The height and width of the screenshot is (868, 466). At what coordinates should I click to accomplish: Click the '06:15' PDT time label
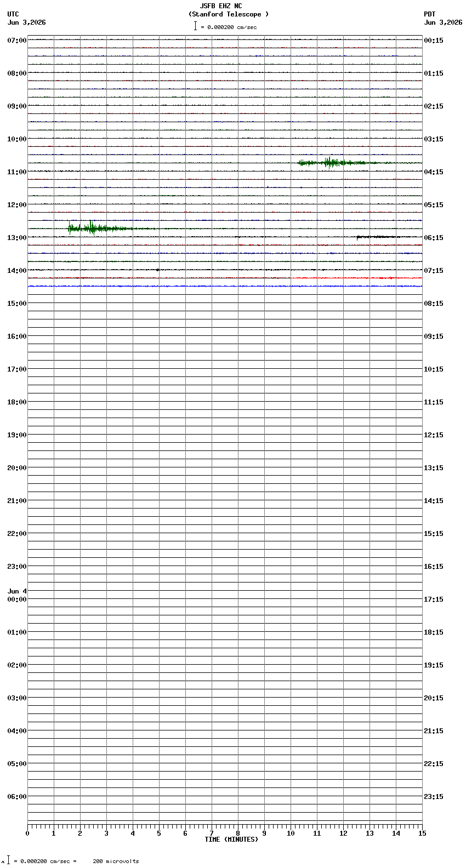click(x=433, y=238)
